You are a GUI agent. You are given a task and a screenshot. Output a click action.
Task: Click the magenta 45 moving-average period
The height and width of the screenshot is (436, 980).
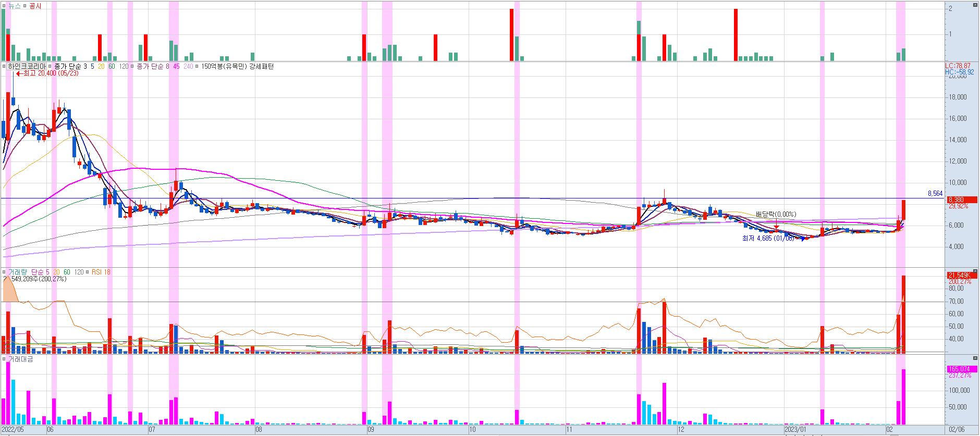[x=176, y=66]
